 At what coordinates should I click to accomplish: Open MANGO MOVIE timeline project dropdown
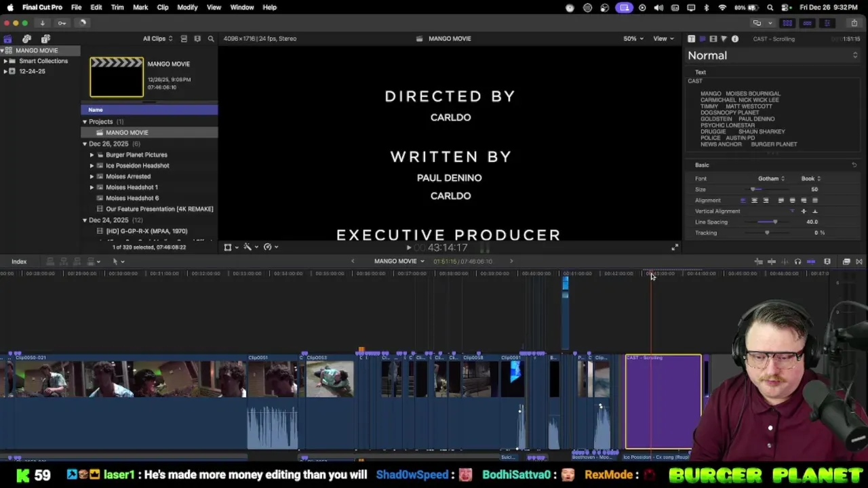click(399, 262)
